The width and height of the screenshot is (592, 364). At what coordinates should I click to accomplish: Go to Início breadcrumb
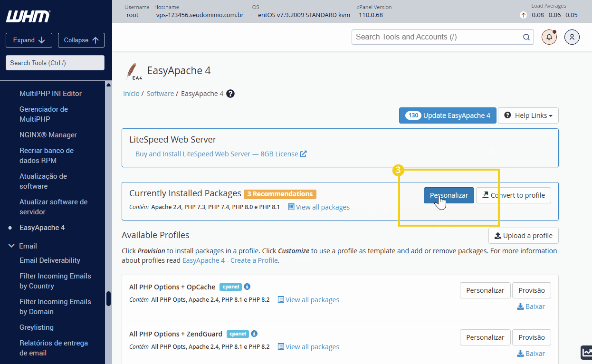click(x=131, y=94)
